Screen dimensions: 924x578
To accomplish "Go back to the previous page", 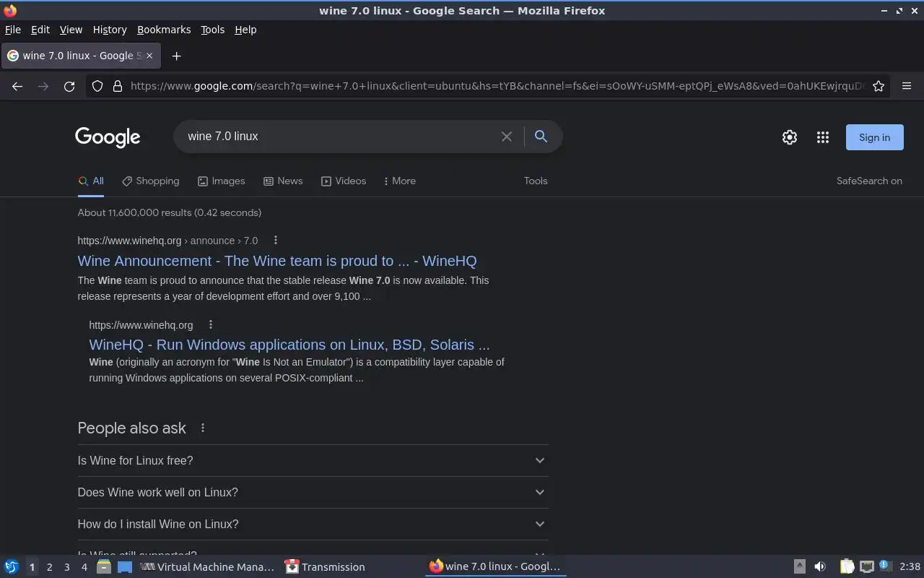I will point(17,86).
